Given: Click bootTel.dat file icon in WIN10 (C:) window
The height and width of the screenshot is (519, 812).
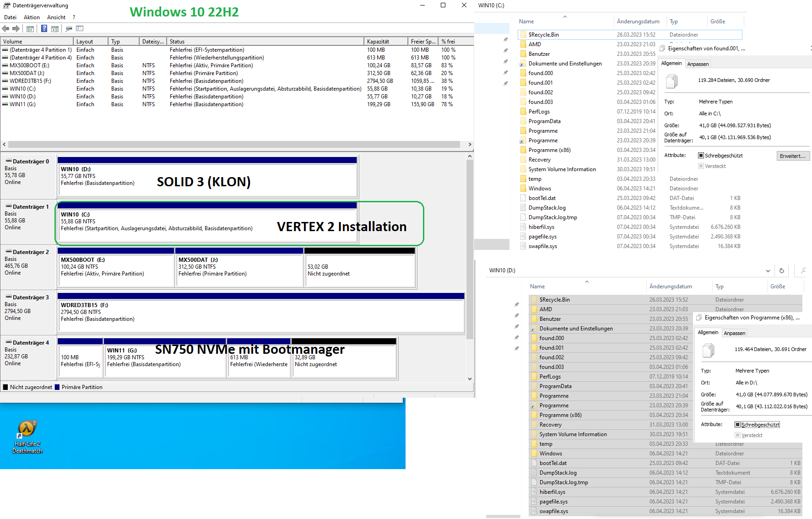Looking at the screenshot, I should click(523, 198).
